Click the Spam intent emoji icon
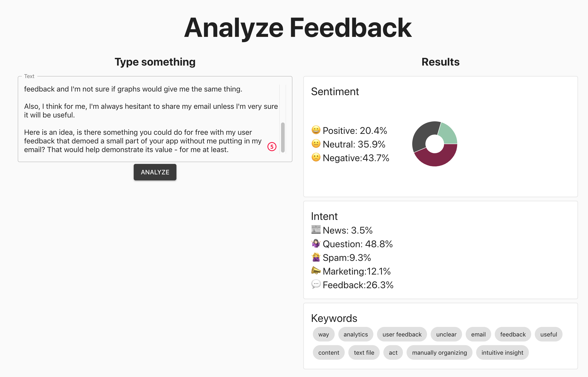The image size is (588, 377). (316, 257)
